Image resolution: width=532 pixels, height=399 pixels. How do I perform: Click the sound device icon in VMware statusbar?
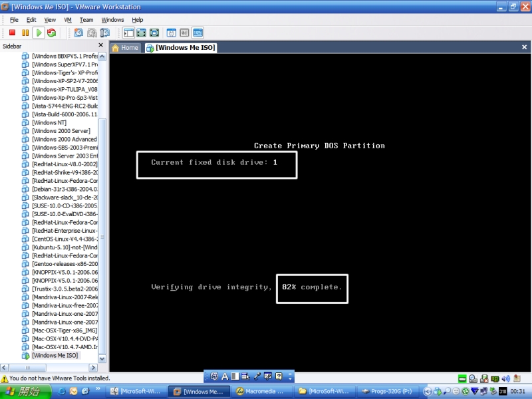point(506,378)
